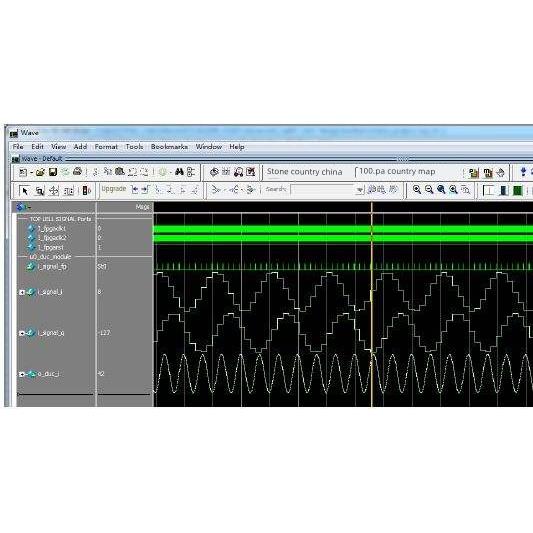Select the i_fpgaclk2 signal row
533x533 pixels.
(51, 238)
